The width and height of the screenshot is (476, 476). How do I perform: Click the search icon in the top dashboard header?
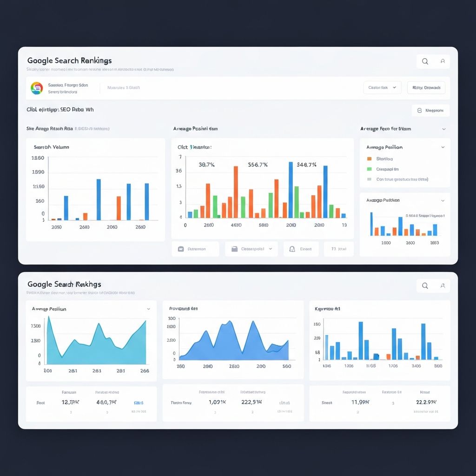[425, 61]
